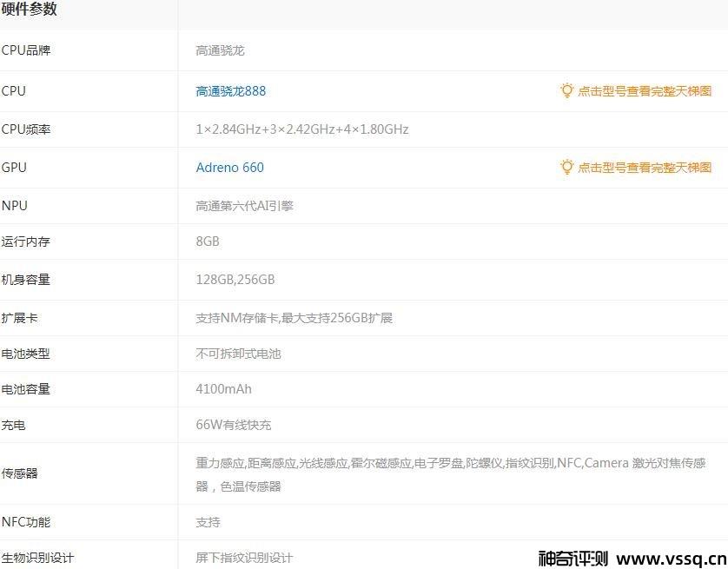Screen dimensions: 728x569
Task: Select the 机身容量 label
Action: pyautogui.click(x=25, y=280)
